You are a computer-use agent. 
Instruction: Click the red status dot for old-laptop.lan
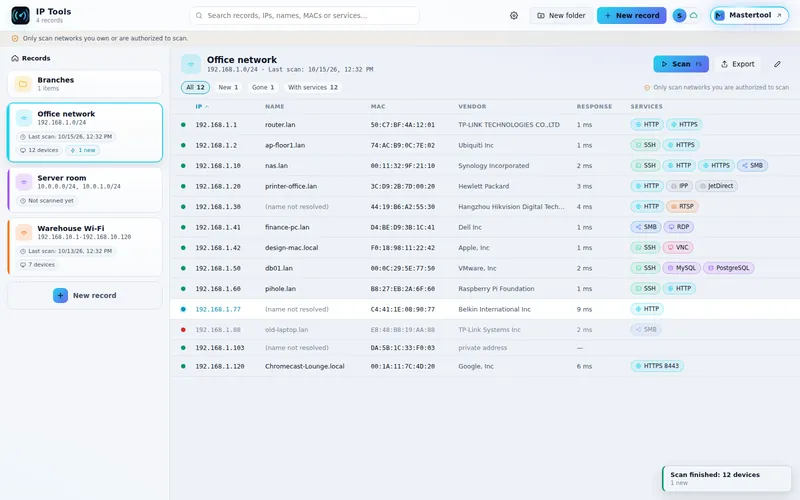coord(183,330)
